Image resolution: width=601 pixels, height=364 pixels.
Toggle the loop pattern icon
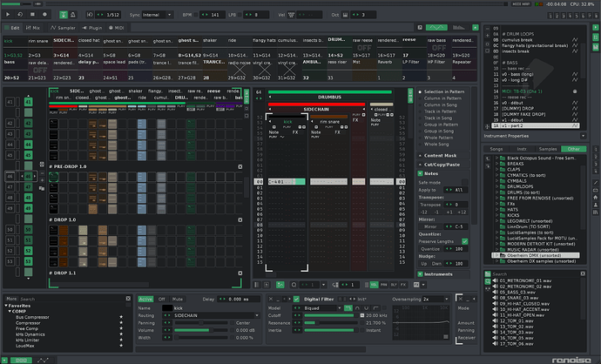coord(21,15)
